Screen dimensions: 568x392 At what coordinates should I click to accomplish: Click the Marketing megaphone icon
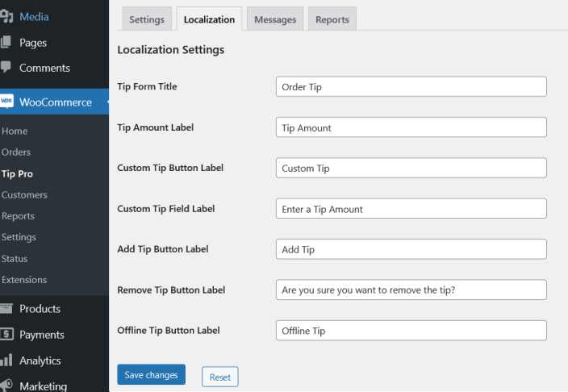click(x=6, y=385)
